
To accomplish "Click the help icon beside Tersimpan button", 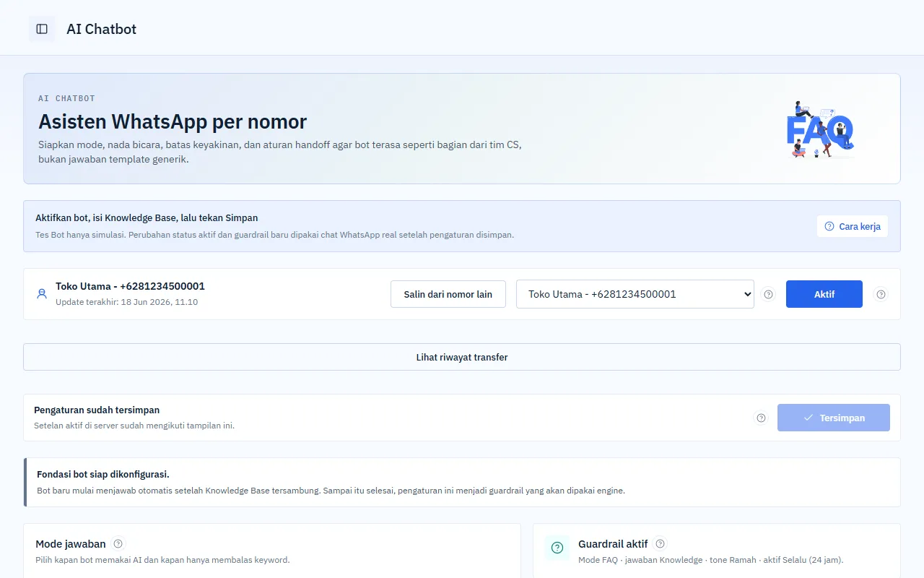I will coord(761,418).
